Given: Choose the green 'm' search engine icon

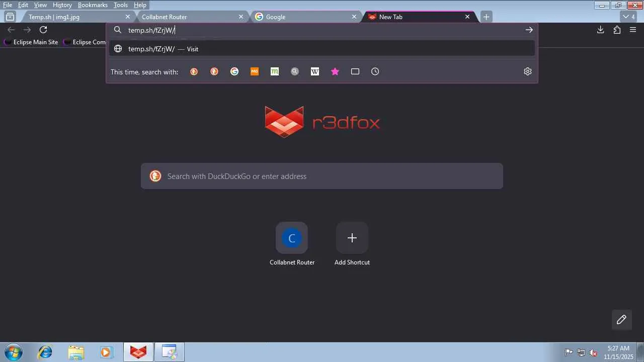Looking at the screenshot, I should click(275, 71).
